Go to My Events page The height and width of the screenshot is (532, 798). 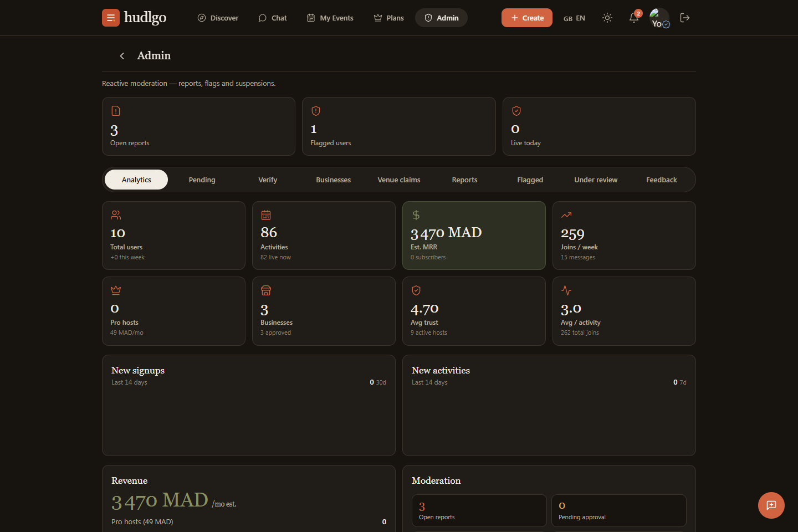330,18
